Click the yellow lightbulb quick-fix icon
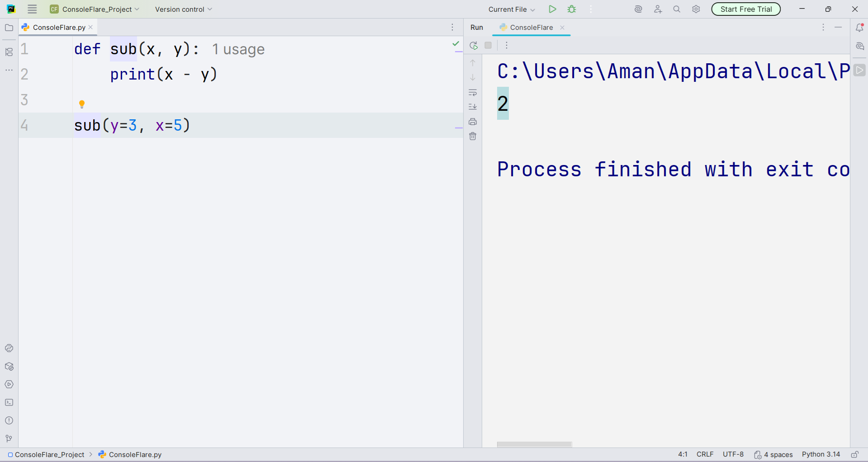 click(82, 104)
